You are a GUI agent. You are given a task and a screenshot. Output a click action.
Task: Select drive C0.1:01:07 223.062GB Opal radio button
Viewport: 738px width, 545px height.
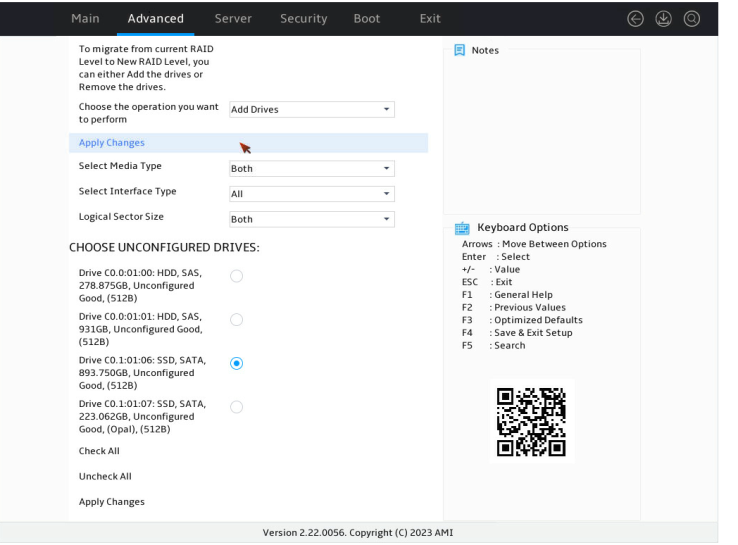click(236, 407)
